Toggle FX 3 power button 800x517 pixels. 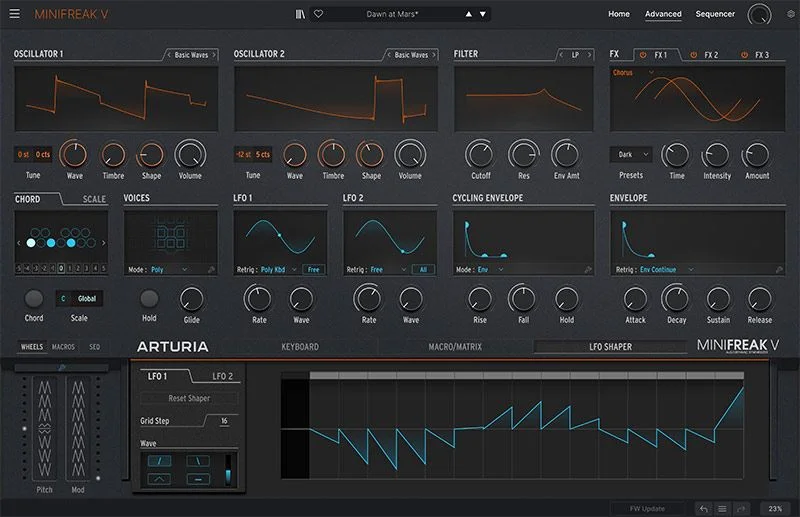744,55
